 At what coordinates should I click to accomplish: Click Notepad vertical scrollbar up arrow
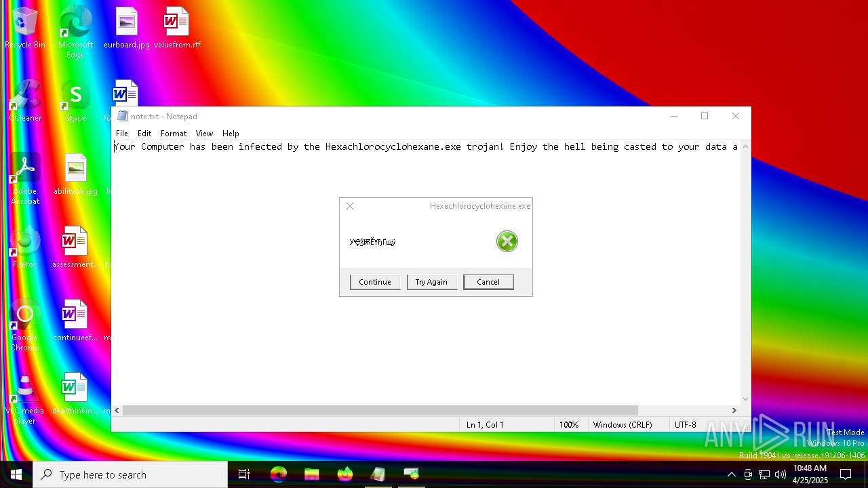pos(745,146)
